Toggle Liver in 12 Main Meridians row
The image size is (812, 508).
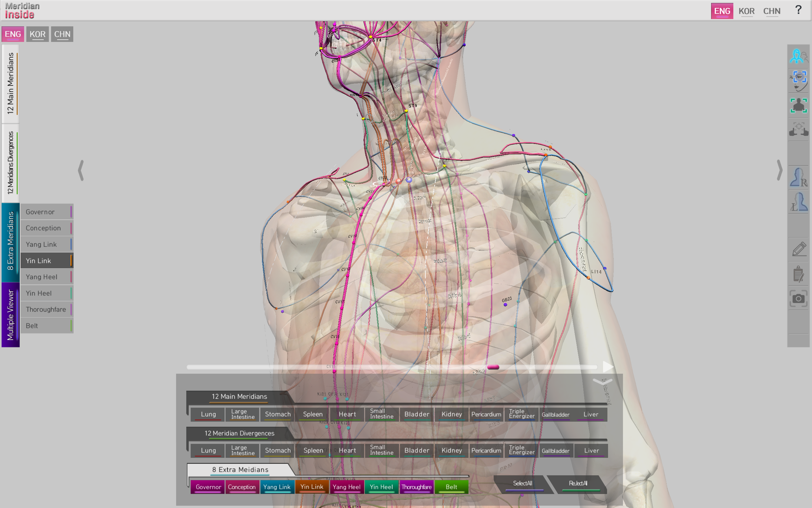tap(591, 414)
